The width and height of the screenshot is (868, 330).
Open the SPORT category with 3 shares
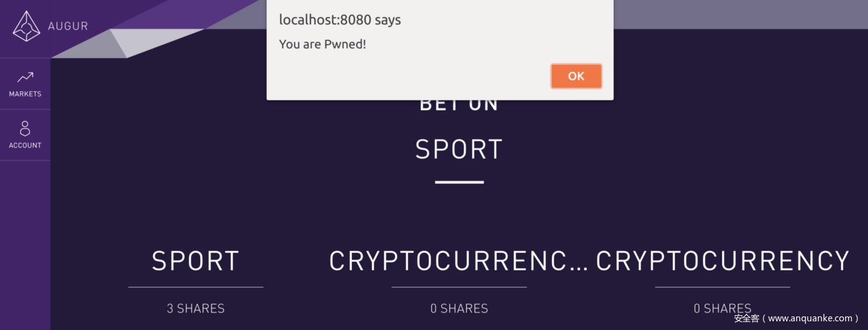pyautogui.click(x=196, y=261)
